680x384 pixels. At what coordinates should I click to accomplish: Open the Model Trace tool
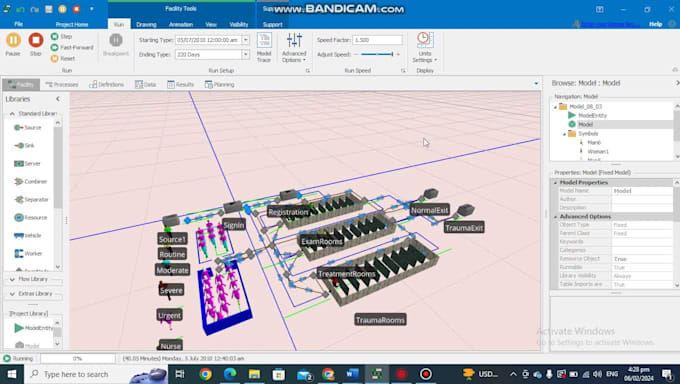(264, 47)
